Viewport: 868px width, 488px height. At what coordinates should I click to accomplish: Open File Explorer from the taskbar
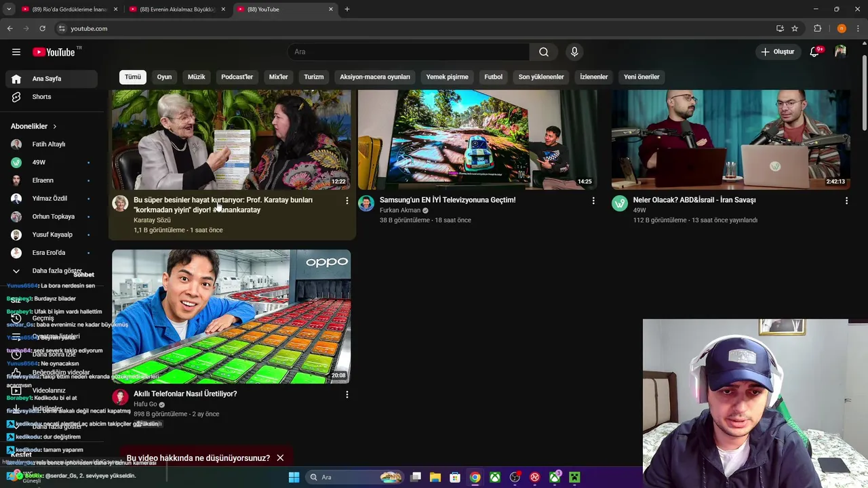(435, 477)
